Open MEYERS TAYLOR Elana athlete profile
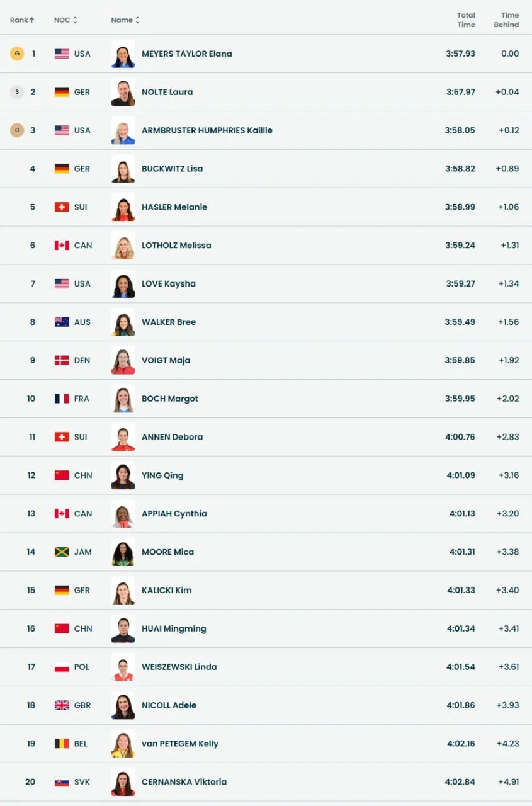532x806 pixels. pos(186,54)
